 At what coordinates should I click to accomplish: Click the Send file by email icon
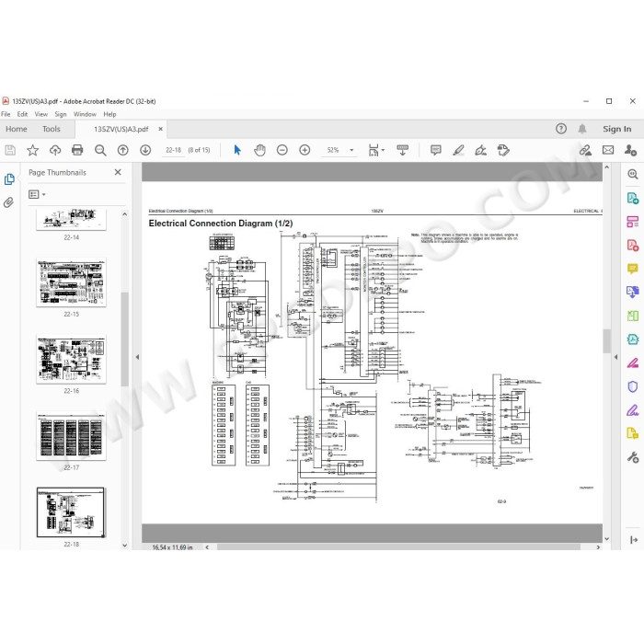[x=608, y=150]
